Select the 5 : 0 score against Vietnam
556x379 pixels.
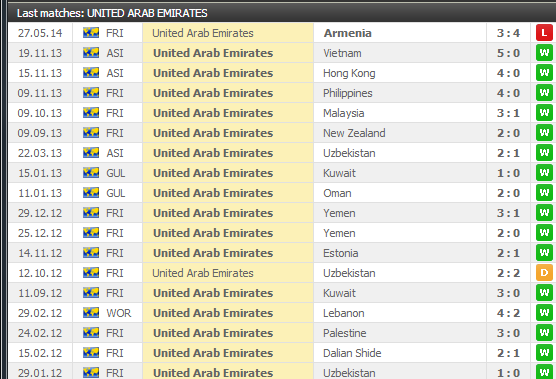pos(508,53)
